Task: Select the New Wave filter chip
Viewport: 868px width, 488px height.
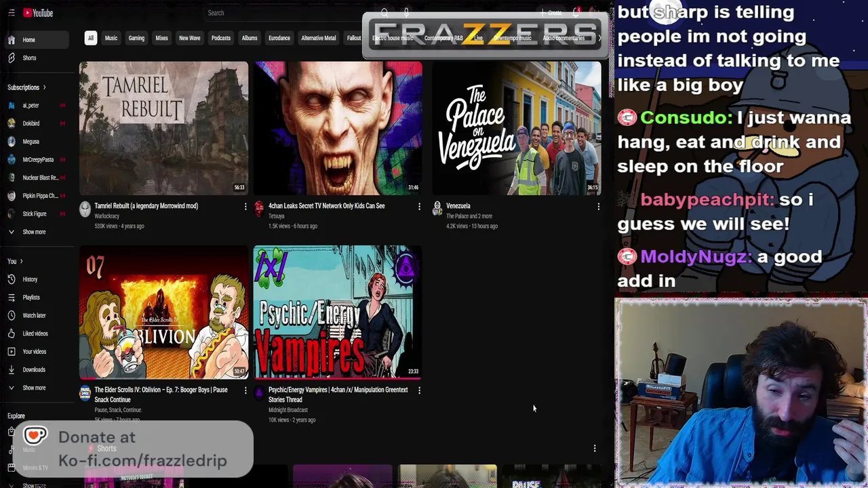Action: pos(189,38)
